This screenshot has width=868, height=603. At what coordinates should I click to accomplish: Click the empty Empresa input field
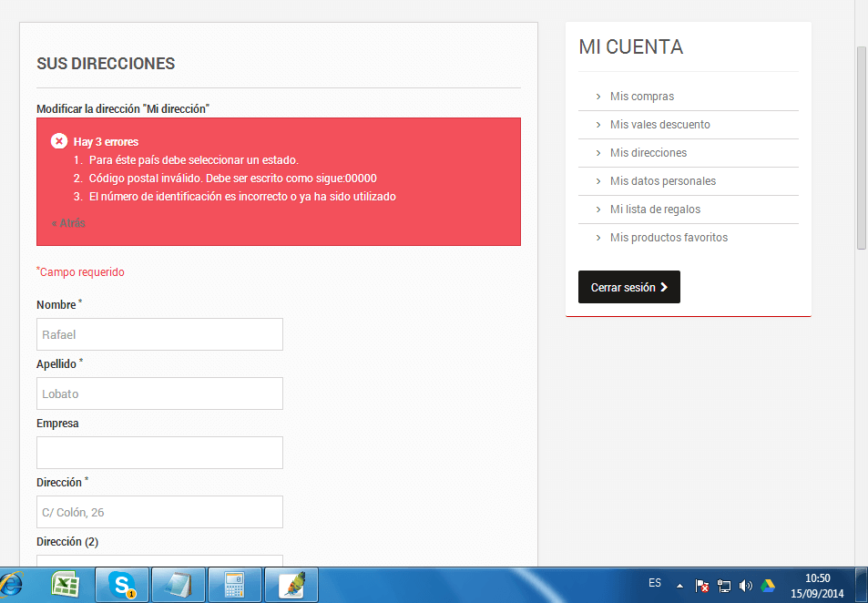(x=159, y=453)
